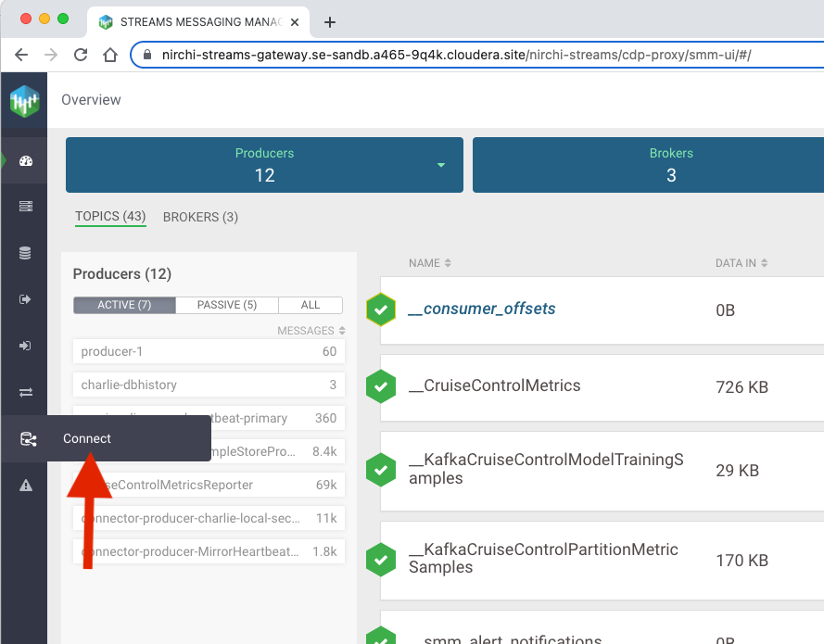
Task: Go forward in browser history
Action: (51, 55)
